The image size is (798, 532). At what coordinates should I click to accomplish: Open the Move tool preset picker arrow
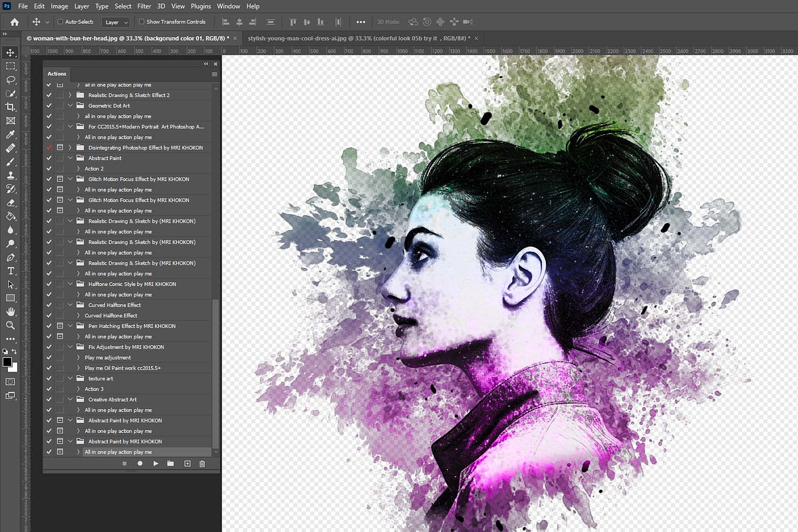[x=47, y=22]
